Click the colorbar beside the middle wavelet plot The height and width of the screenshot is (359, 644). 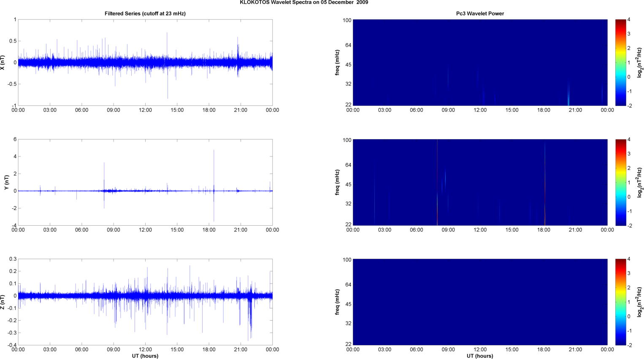pos(620,182)
